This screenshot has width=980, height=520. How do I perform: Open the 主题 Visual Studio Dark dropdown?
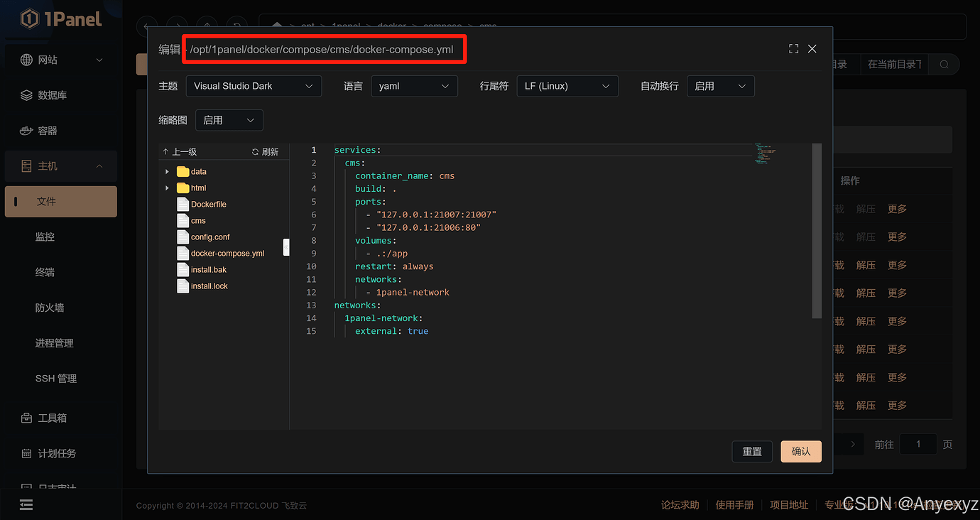[x=254, y=86]
